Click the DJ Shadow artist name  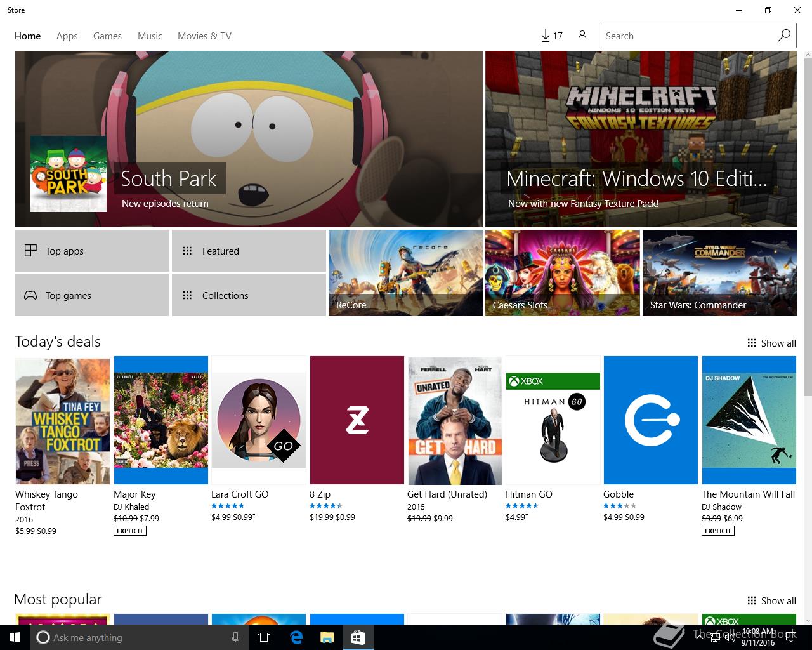pyautogui.click(x=721, y=507)
